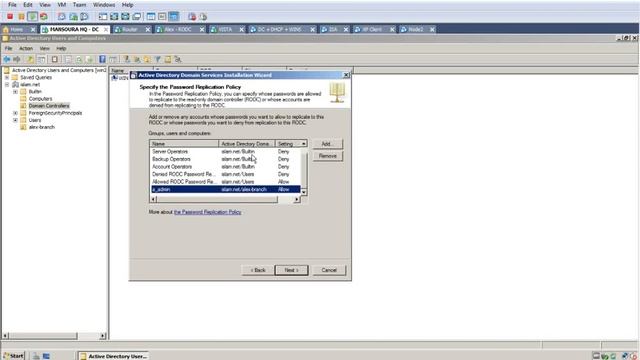Select the Domain Controllers tree item
Screen dimensions: 640x360
tap(49, 106)
